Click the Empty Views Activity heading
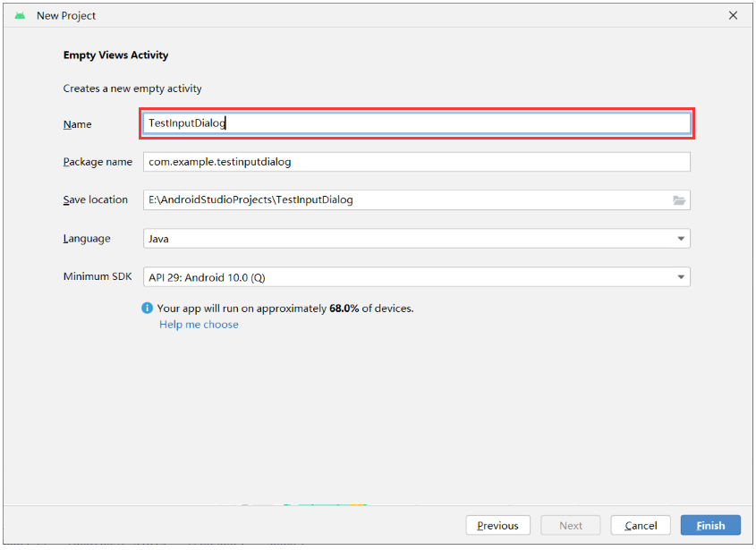 (115, 55)
